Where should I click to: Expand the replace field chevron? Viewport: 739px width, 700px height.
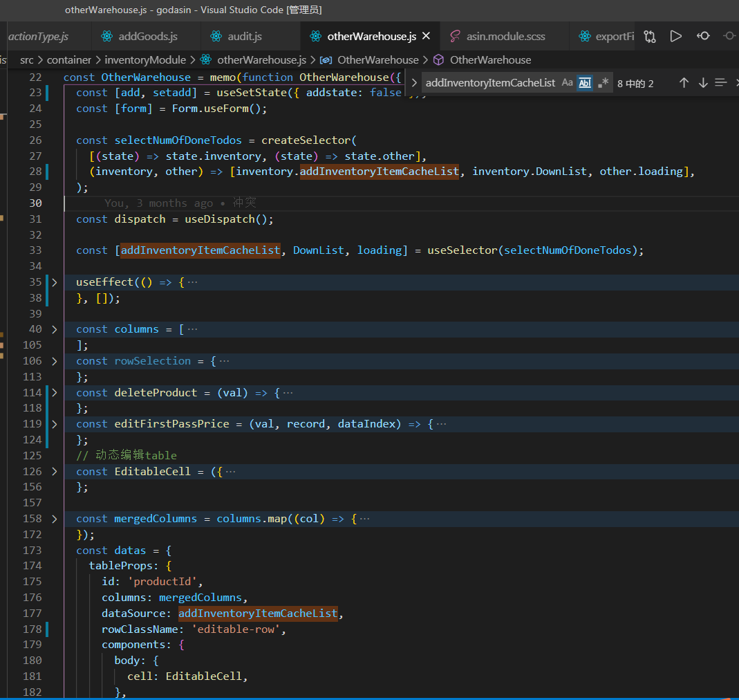click(x=414, y=83)
